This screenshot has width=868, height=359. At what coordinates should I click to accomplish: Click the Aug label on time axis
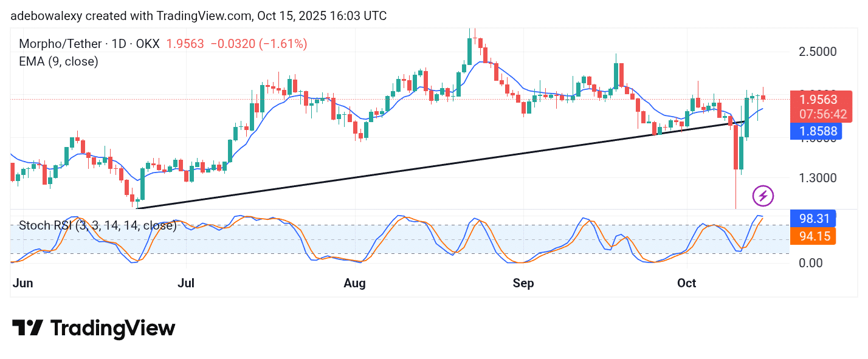tap(354, 283)
